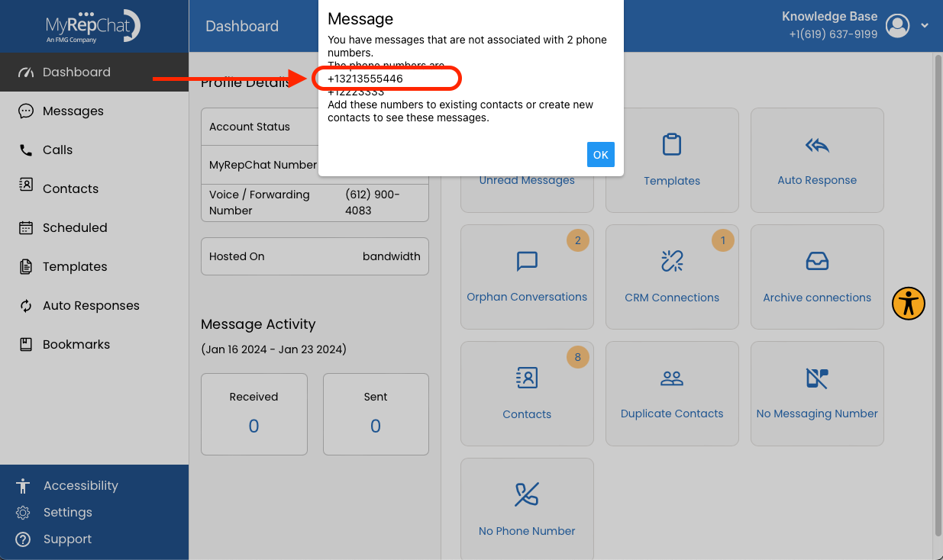
Task: Open the Archive connections inbox icon
Action: coord(817,262)
